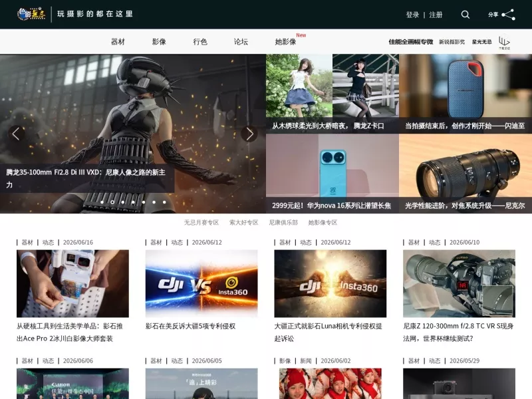Go to the 行色 section
Image resolution: width=532 pixels, height=399 pixels.
pyautogui.click(x=200, y=42)
